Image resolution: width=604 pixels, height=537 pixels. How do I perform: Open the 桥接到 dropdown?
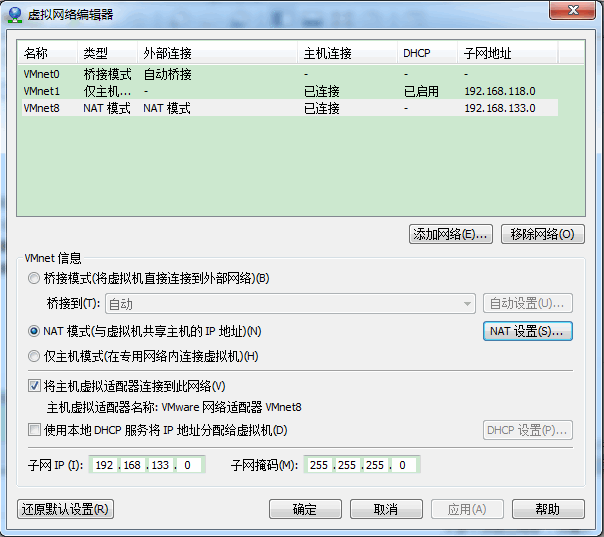point(290,304)
